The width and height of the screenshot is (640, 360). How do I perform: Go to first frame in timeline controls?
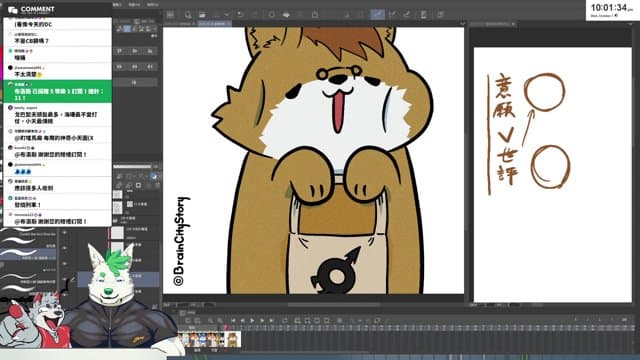233,321
